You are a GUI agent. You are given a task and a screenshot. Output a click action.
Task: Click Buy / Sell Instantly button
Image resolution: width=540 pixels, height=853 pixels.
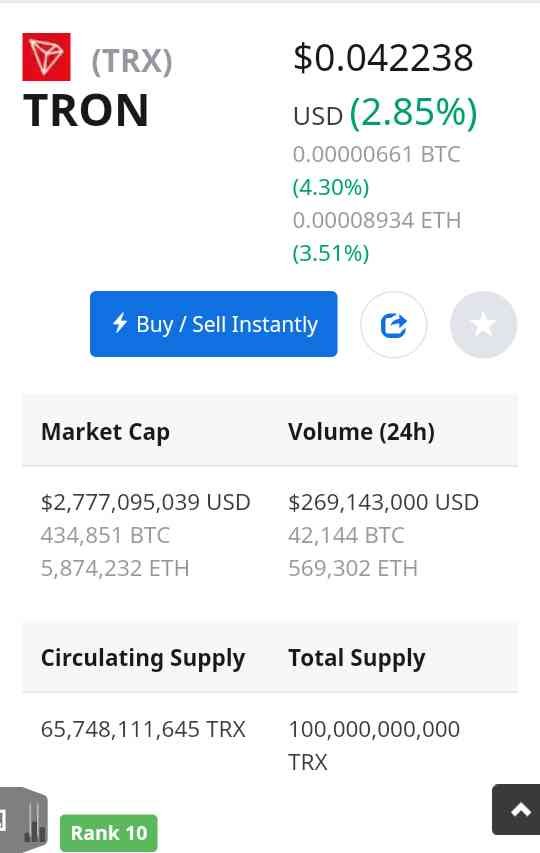(x=214, y=324)
